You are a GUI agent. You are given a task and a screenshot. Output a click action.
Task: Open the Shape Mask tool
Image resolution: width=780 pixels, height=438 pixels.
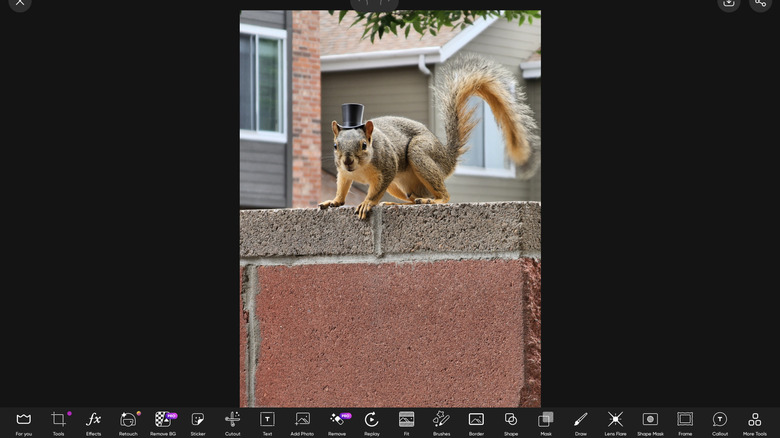(650, 423)
